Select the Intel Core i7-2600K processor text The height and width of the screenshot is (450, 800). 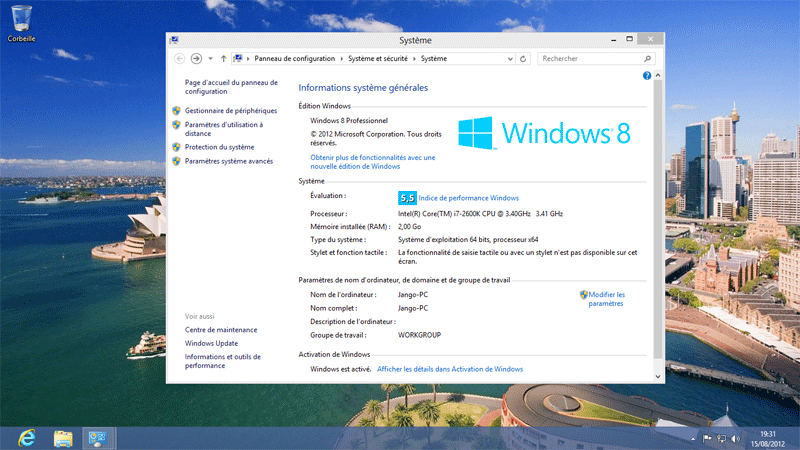pyautogui.click(x=480, y=214)
